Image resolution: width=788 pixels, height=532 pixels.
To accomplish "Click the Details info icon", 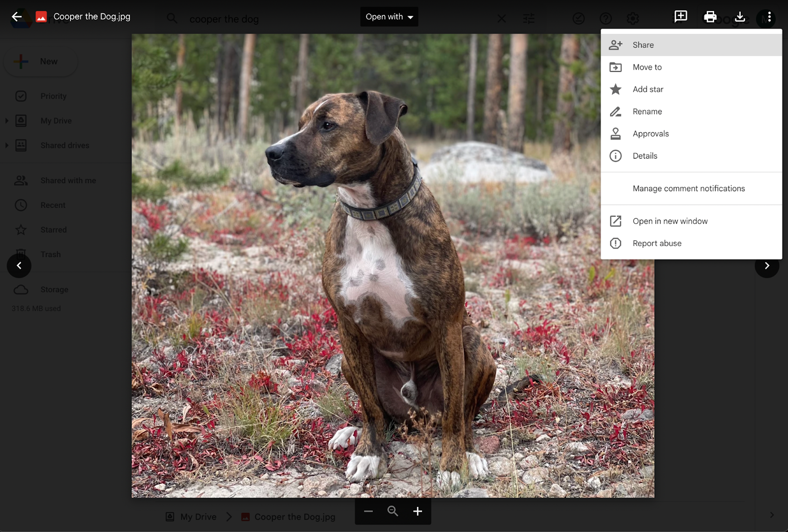I will pos(616,156).
